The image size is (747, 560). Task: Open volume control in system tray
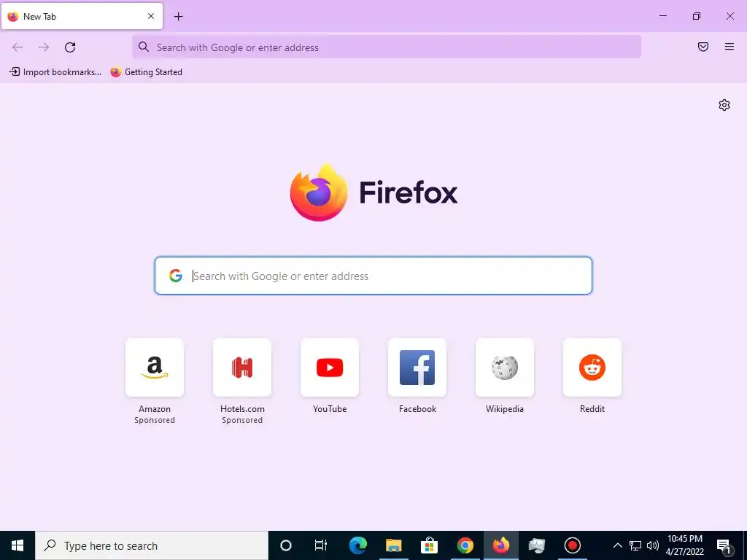coord(653,545)
